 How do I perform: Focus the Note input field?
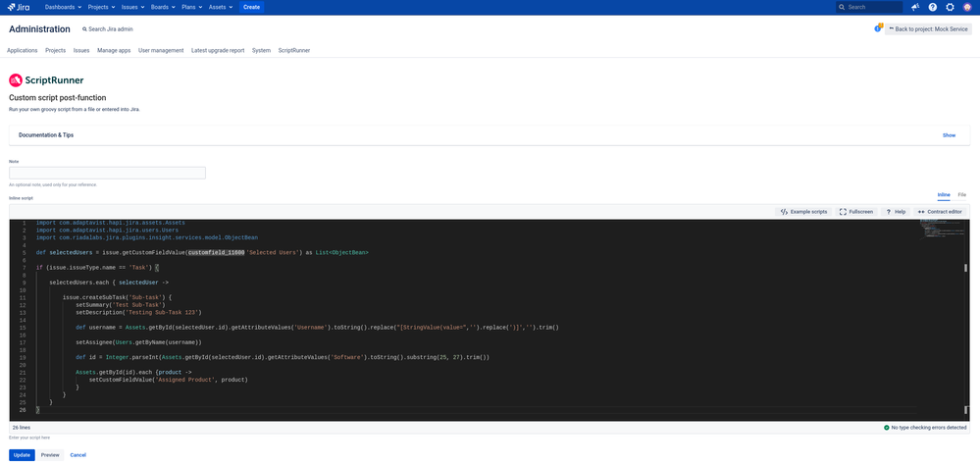[107, 173]
